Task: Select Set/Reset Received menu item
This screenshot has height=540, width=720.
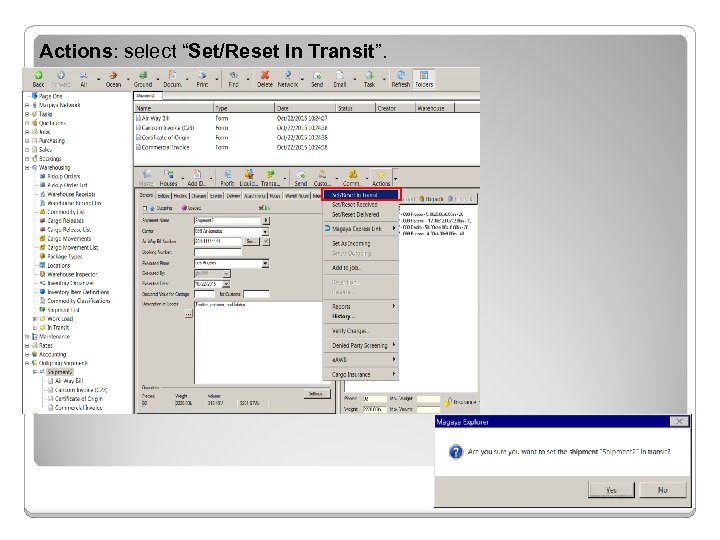Action: [x=360, y=205]
